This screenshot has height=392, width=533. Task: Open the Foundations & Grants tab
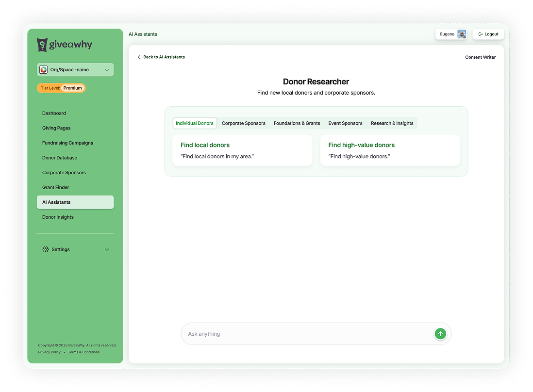coord(297,123)
